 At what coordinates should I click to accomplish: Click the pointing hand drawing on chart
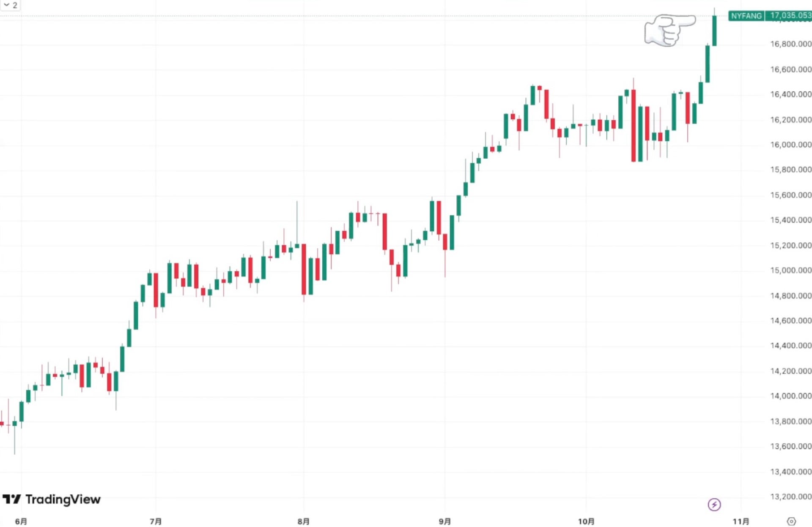[669, 30]
